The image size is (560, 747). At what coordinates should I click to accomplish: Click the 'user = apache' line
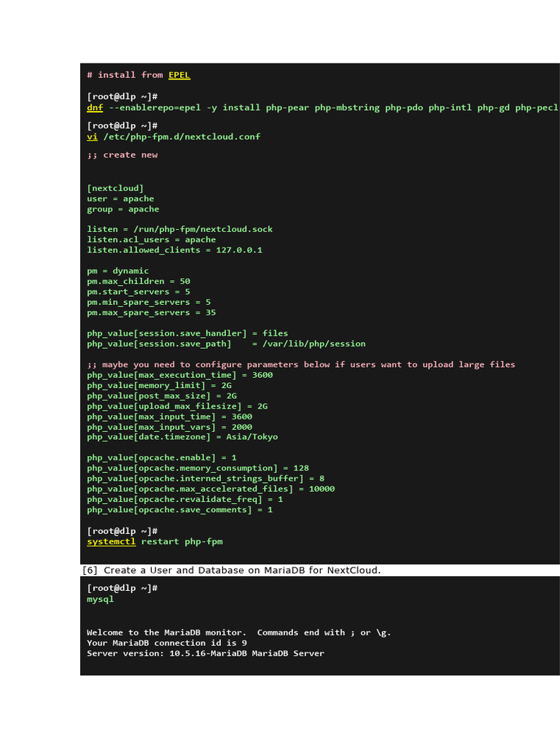(x=120, y=198)
